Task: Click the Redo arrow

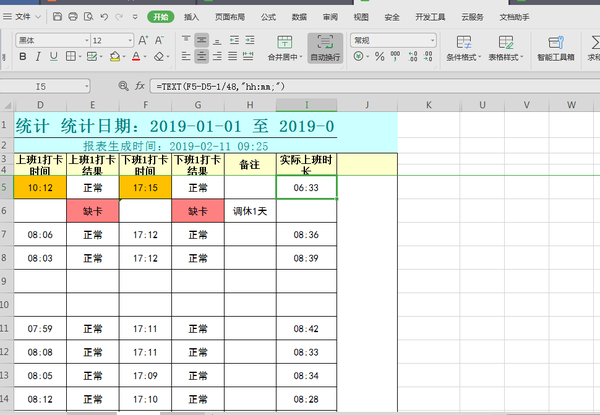Action: [119, 16]
